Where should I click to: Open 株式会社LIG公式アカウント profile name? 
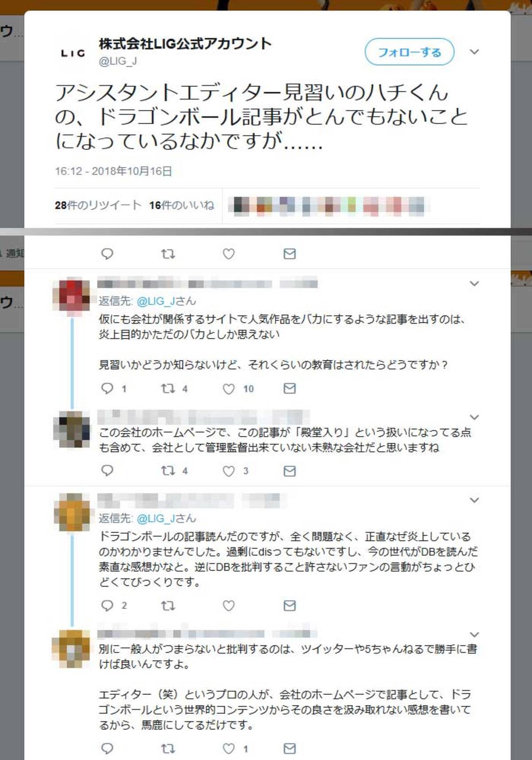185,44
